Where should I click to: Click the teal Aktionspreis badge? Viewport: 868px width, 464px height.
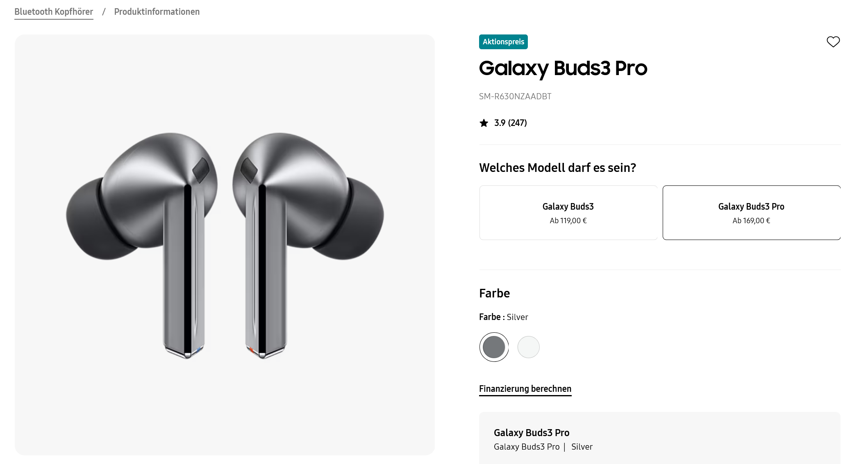503,42
